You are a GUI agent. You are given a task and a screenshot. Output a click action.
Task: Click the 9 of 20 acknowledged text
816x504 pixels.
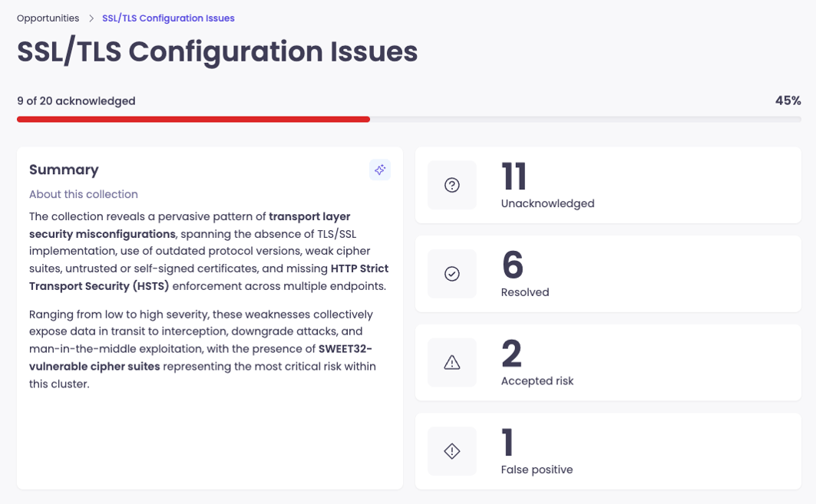pyautogui.click(x=76, y=100)
